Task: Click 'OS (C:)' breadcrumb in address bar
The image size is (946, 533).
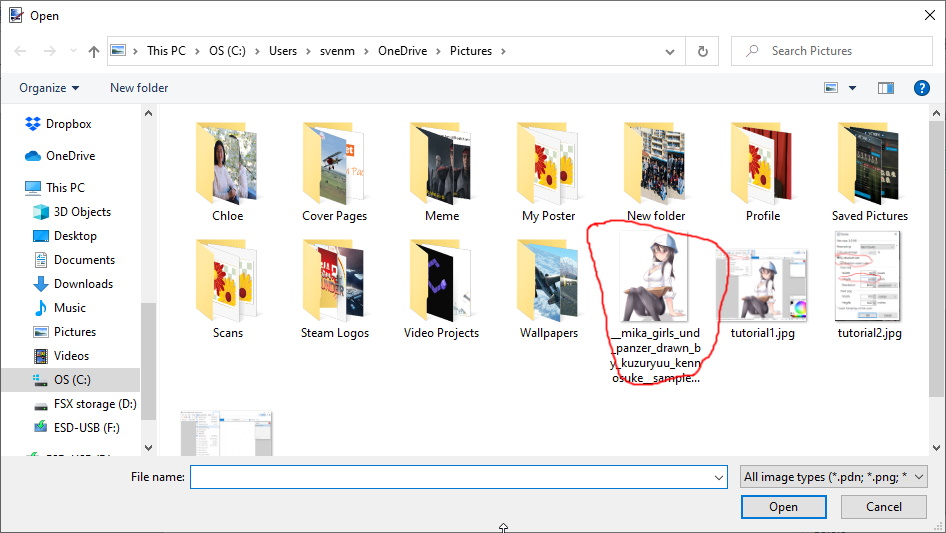Action: coord(227,51)
